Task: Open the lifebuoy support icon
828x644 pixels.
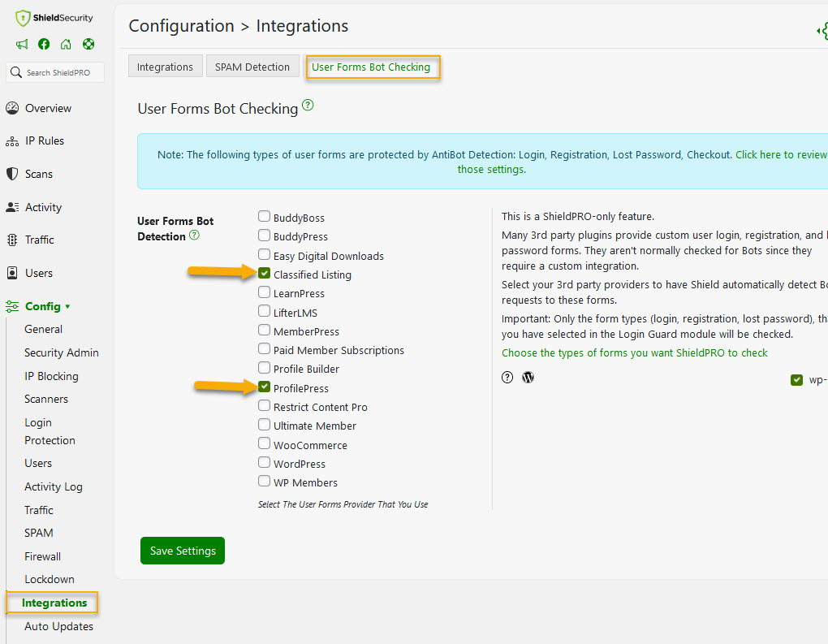Action: click(x=88, y=44)
